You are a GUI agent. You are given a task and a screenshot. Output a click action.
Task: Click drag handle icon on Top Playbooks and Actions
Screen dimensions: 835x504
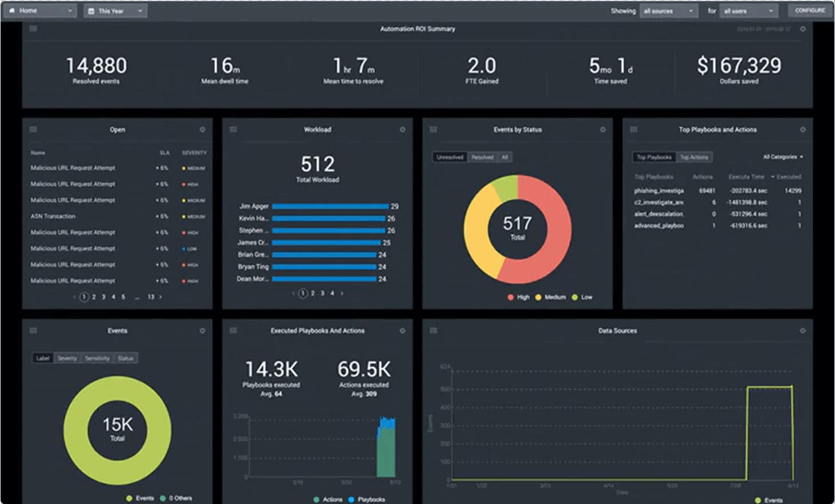(634, 130)
